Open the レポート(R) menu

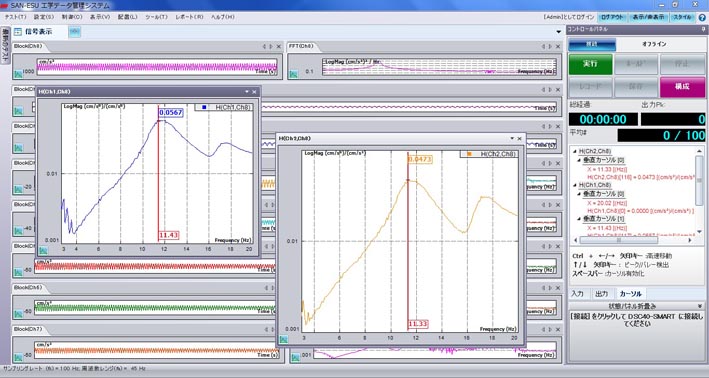[189, 17]
